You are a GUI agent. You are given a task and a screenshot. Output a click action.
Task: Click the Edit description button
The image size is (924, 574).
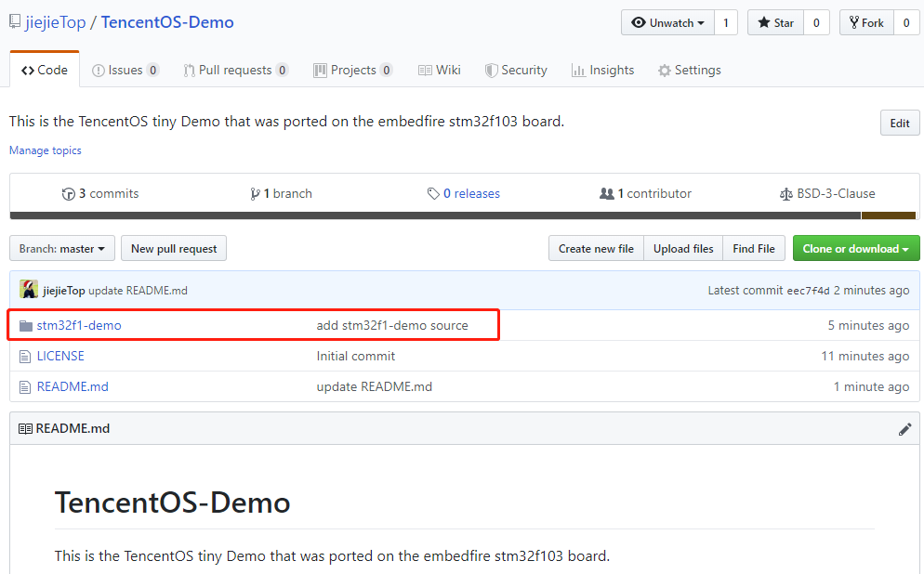899,123
